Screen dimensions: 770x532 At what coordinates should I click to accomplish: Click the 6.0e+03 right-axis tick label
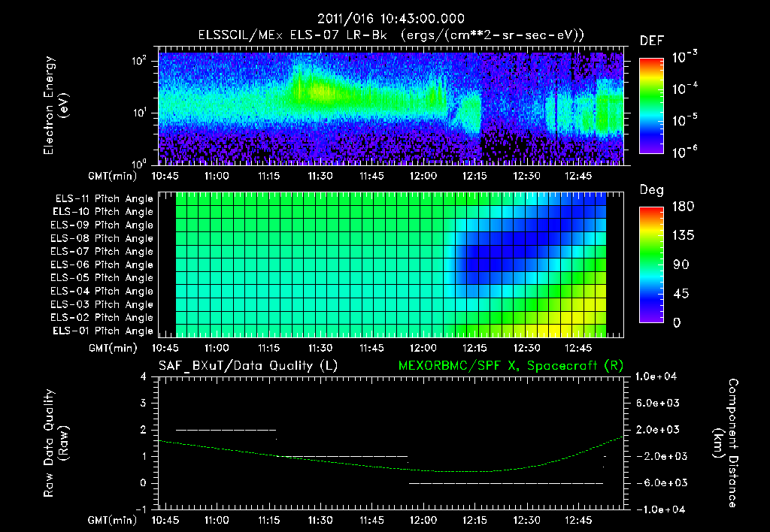coord(658,403)
